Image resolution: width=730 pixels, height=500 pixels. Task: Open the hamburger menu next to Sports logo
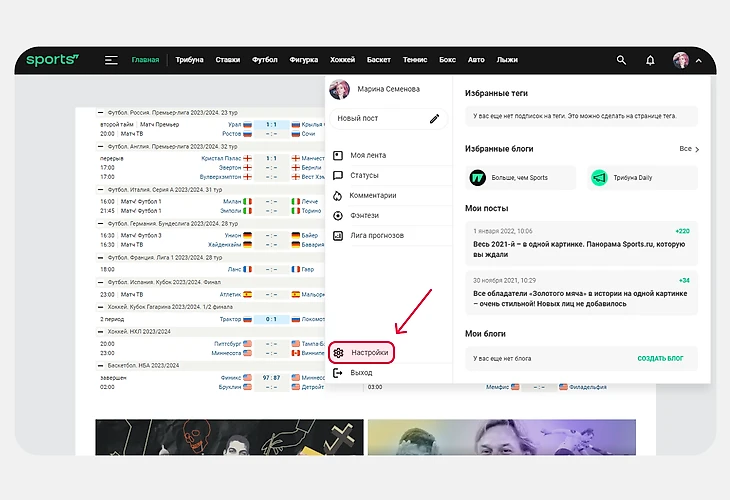coord(111,60)
